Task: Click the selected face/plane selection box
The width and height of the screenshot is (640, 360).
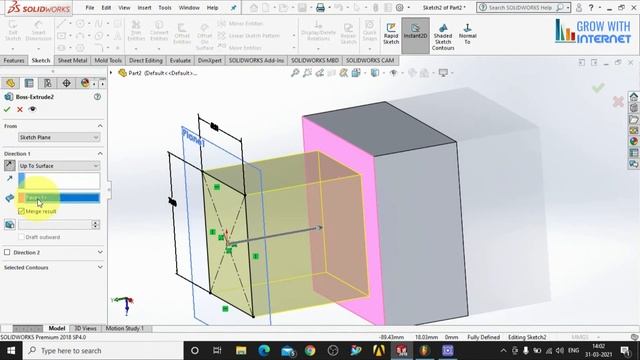Action: [x=59, y=198]
